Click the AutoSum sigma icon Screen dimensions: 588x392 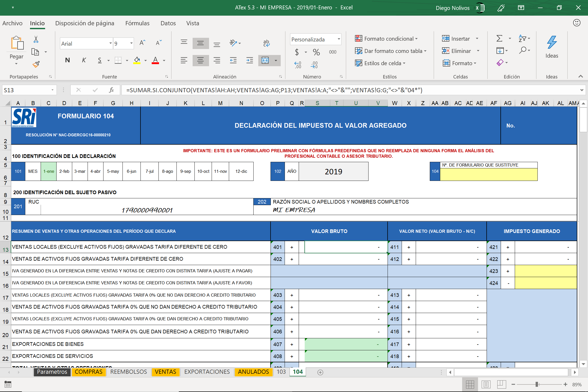tap(499, 39)
